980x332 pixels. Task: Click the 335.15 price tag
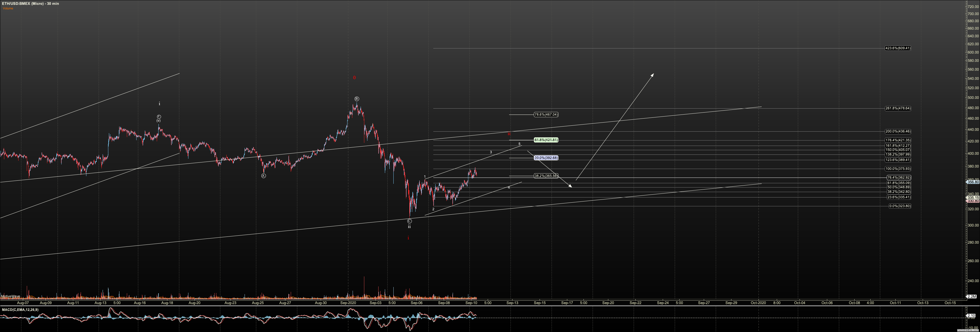[973, 198]
